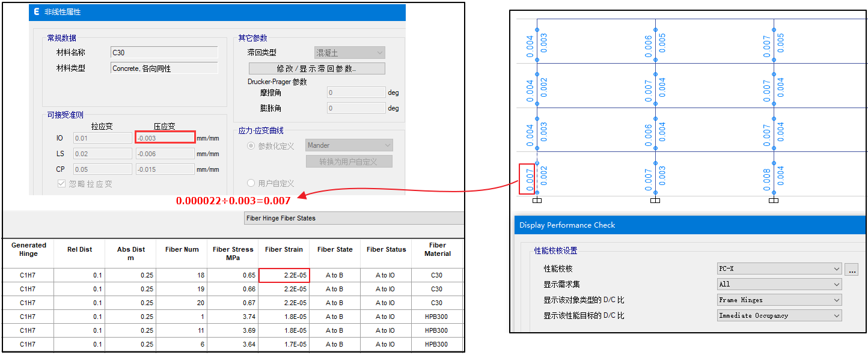The height and width of the screenshot is (355, 868).
Task: Click the Generated Hinge column header
Action: point(28,249)
